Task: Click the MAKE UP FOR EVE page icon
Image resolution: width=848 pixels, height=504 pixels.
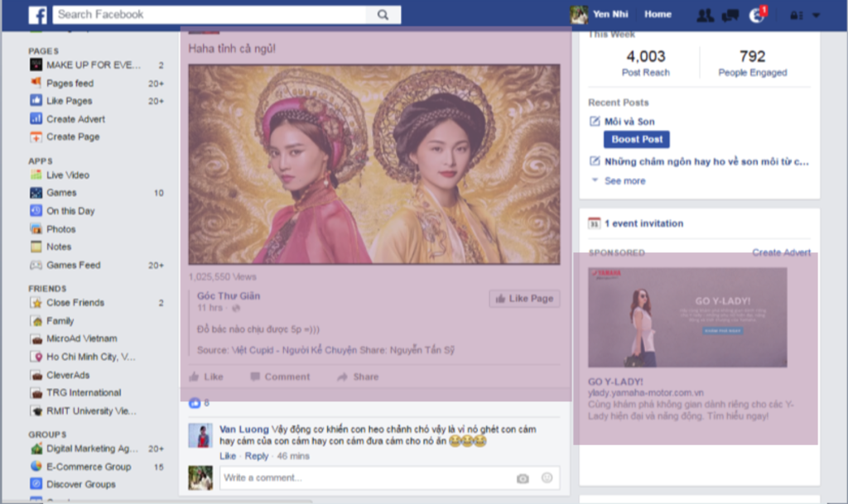Action: click(x=36, y=65)
